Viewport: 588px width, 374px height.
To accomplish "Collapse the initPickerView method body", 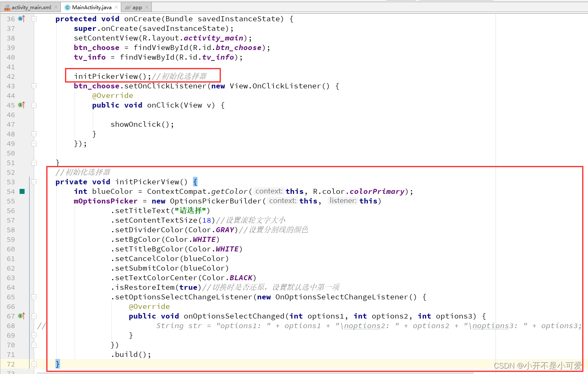I will 34,182.
